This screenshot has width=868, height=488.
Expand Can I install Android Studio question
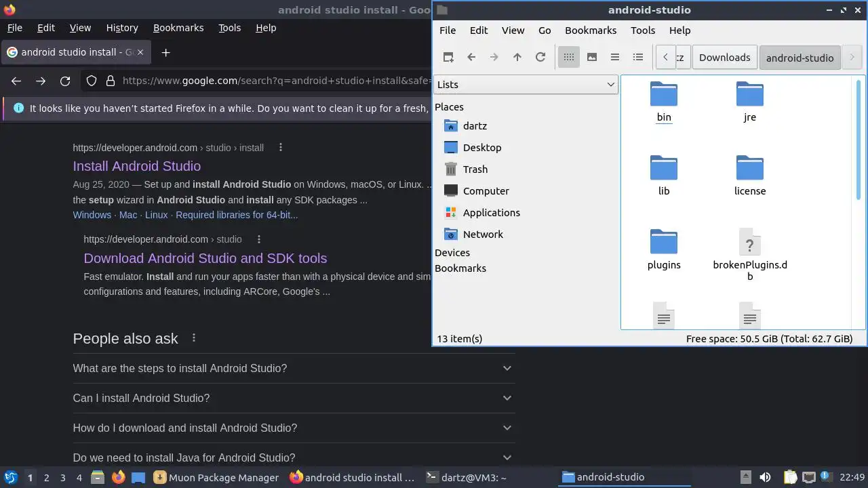[x=294, y=398]
